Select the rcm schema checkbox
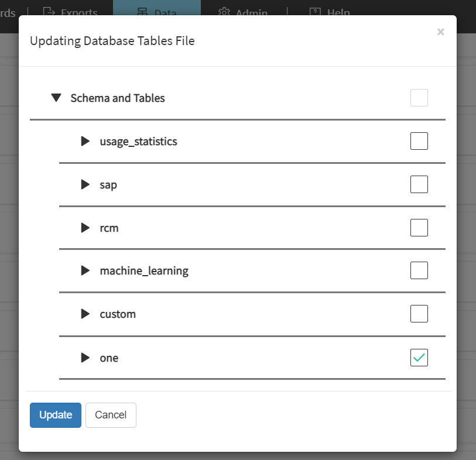 (419, 228)
